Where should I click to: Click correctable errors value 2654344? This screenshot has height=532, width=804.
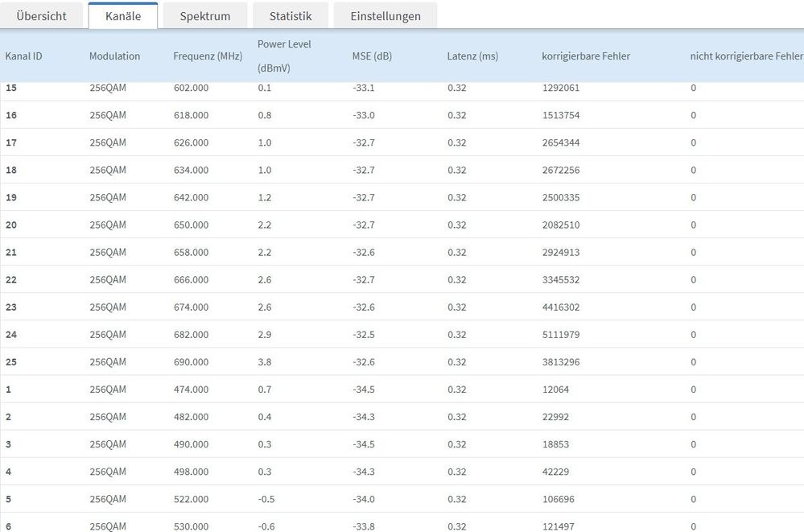(561, 142)
